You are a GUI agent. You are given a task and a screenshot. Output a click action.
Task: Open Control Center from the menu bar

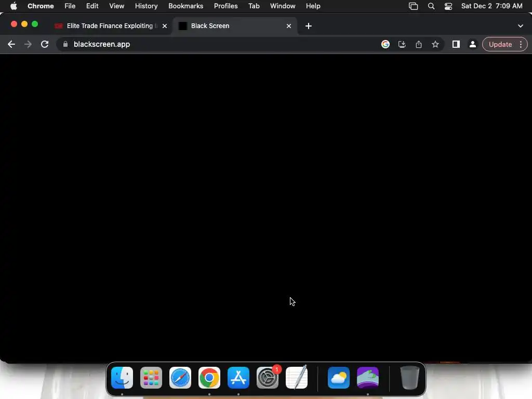[x=448, y=6]
